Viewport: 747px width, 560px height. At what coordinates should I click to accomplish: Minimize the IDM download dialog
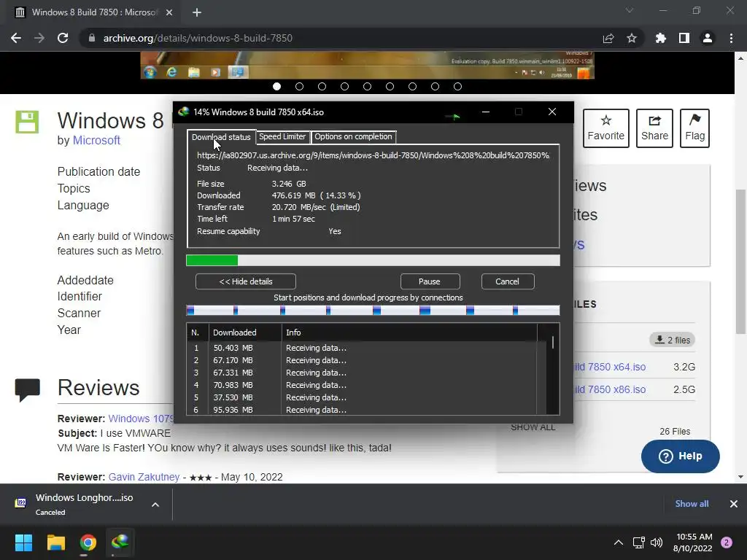(485, 112)
